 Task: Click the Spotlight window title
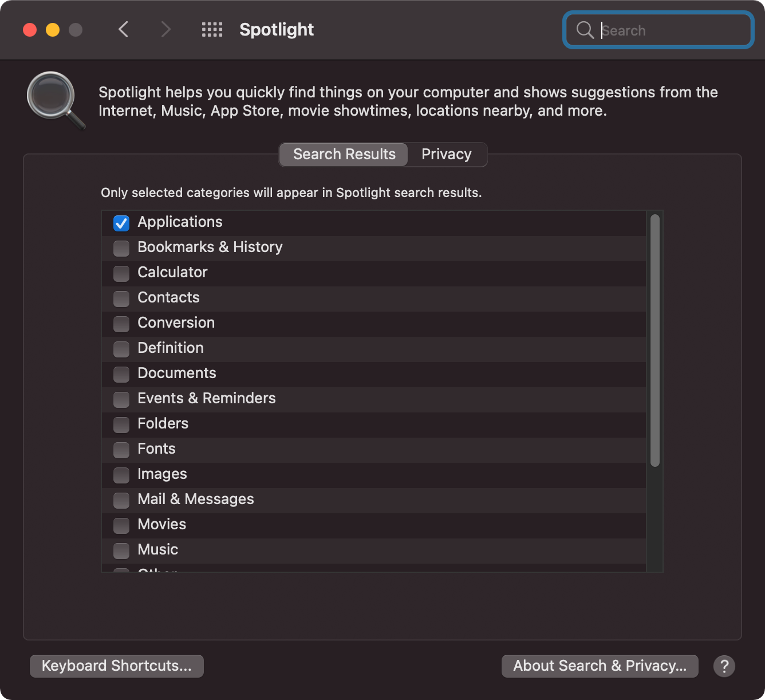tap(277, 30)
